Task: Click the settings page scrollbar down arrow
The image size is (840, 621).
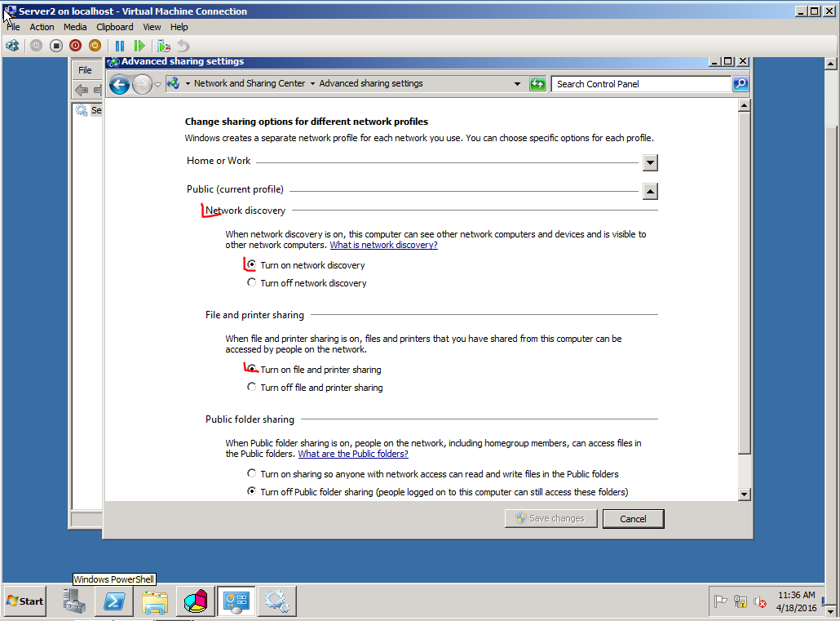Action: coord(744,495)
